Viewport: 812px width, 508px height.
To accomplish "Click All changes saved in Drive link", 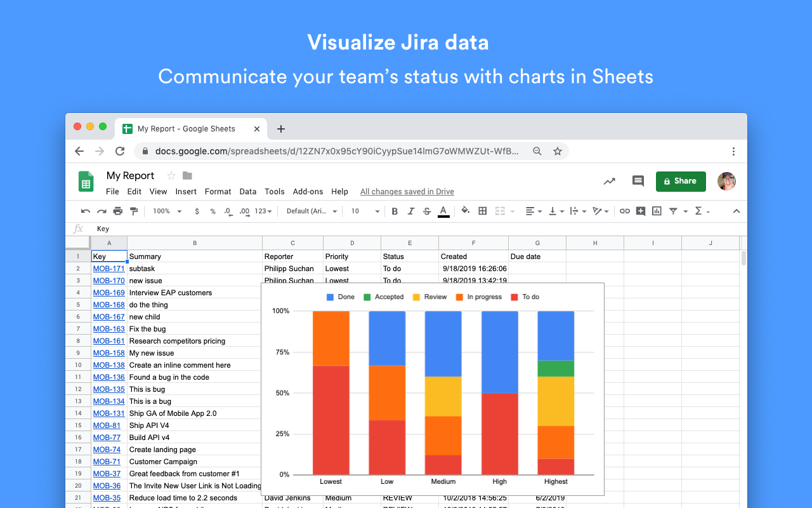I will (407, 192).
